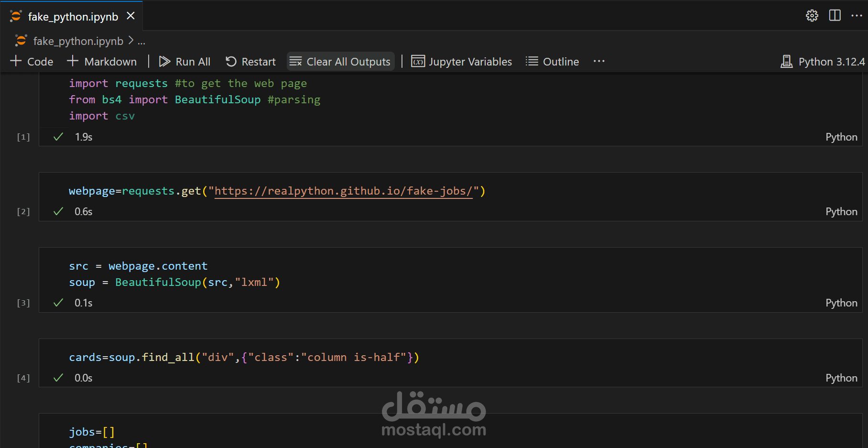Click the plus icon before Markdown
Image resolution: width=868 pixels, height=448 pixels.
point(72,61)
